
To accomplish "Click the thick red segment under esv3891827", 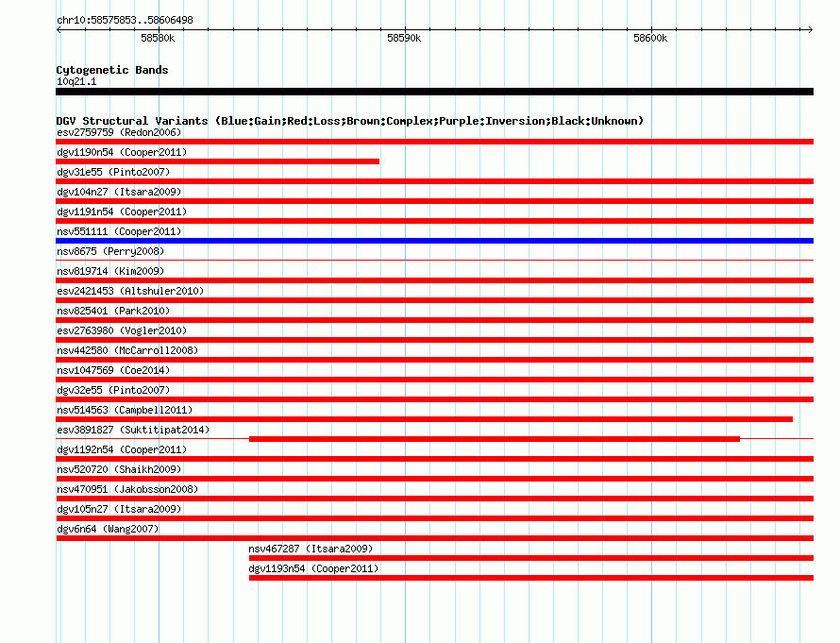I will coord(495,439).
